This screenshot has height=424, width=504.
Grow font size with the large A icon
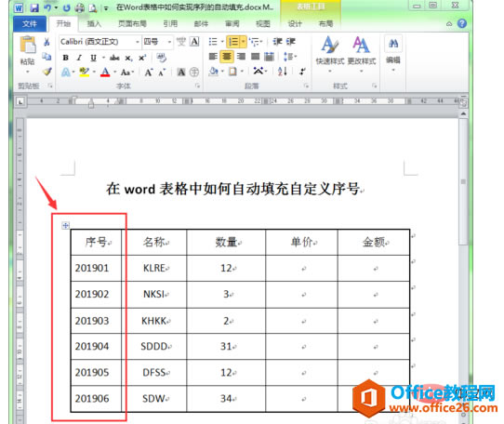point(148,73)
